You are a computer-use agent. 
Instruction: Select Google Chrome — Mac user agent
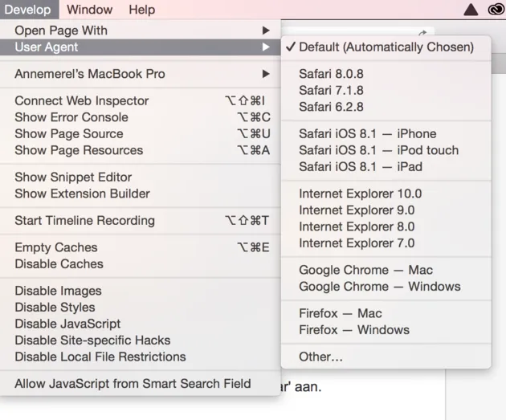[386, 270]
